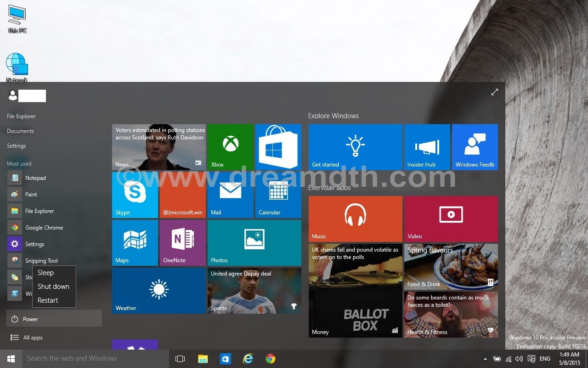Screen dimensions: 588x368
Task: Launch Internet Explorer from the taskbar
Action: (248, 358)
